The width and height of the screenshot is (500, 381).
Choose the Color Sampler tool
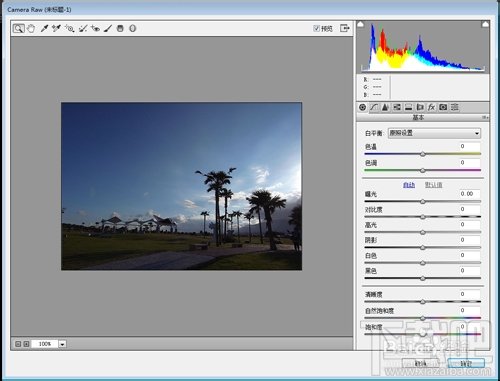(56, 28)
